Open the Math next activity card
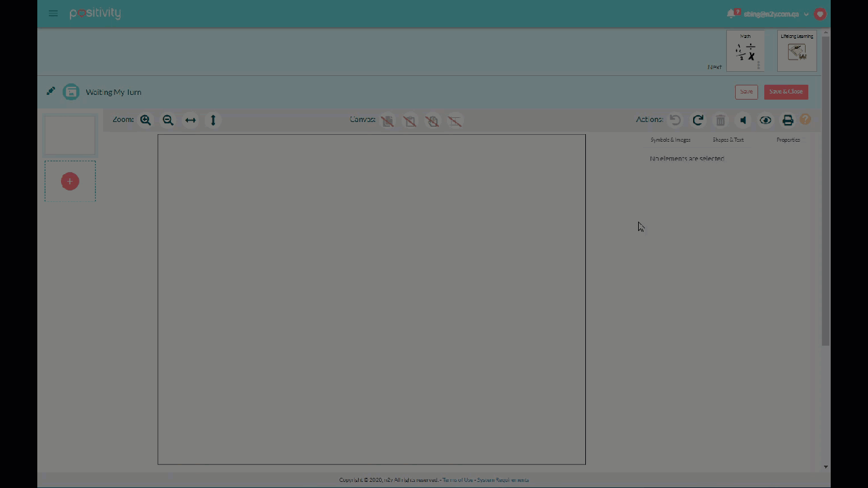Screen dimensions: 868x488 [x=745, y=50]
